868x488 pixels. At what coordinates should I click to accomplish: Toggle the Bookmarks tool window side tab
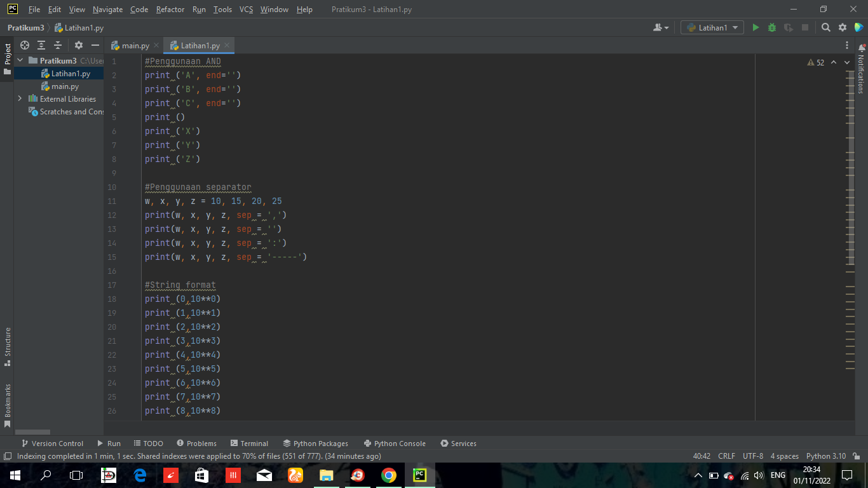click(7, 405)
